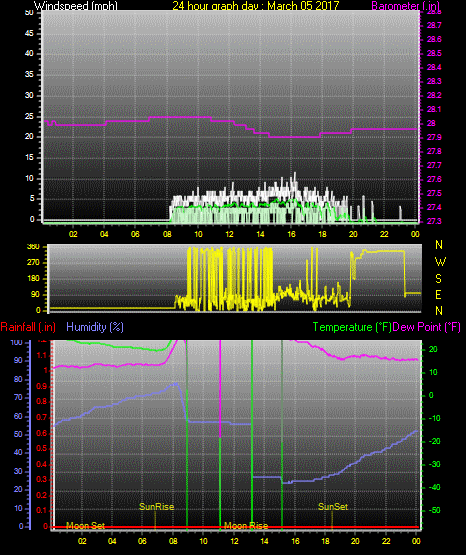Click the 50 value on humidity axis

tap(18, 434)
